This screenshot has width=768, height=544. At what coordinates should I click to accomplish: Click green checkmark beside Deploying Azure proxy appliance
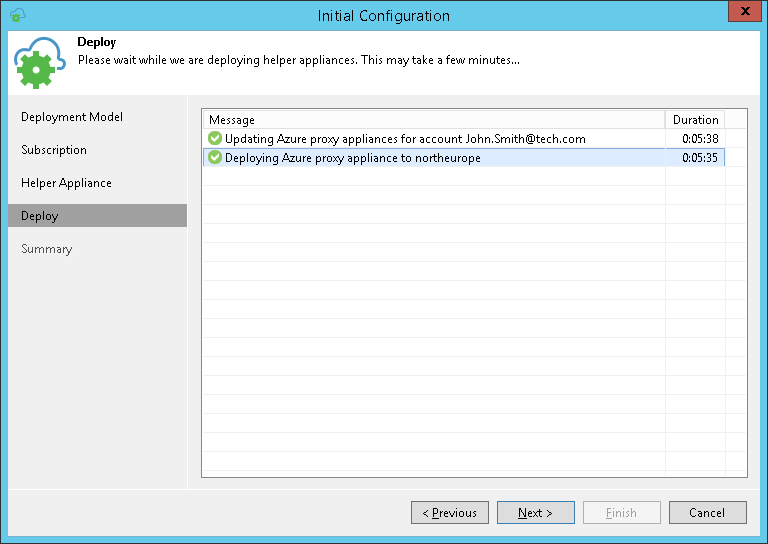coord(215,158)
